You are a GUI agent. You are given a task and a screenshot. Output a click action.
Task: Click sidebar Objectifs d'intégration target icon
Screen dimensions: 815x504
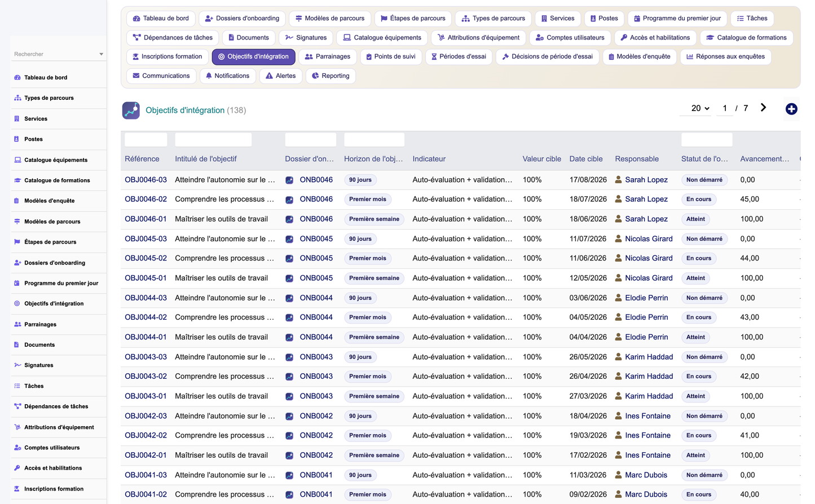point(17,303)
